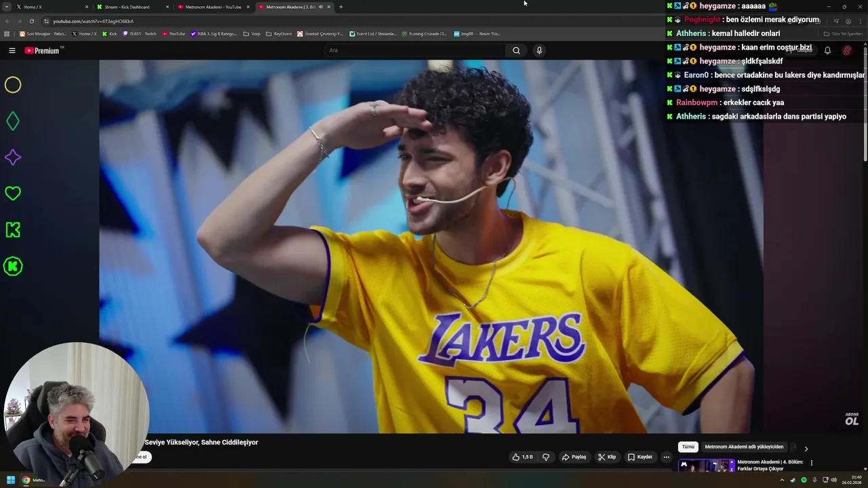View site information icon in address bar
The image size is (868, 488).
(46, 21)
